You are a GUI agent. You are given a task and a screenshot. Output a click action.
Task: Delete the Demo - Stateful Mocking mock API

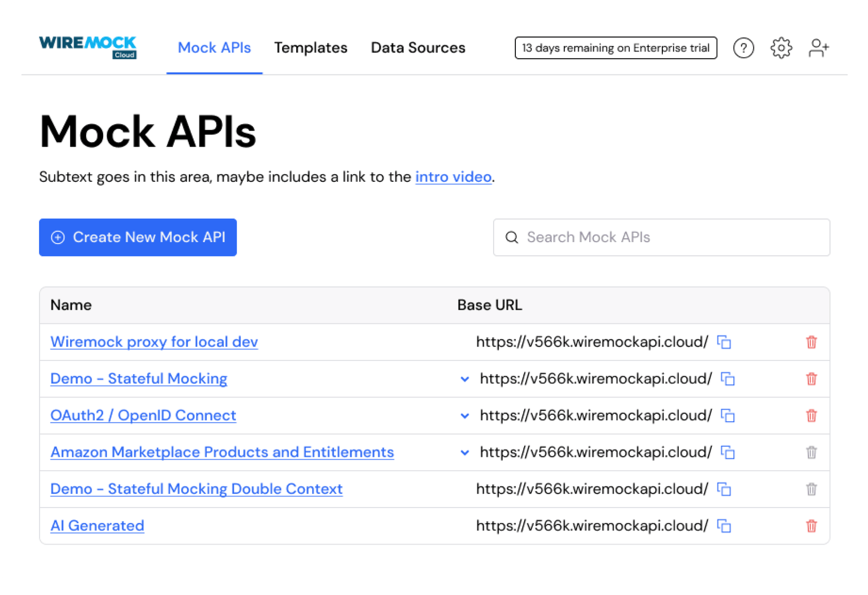coord(811,378)
